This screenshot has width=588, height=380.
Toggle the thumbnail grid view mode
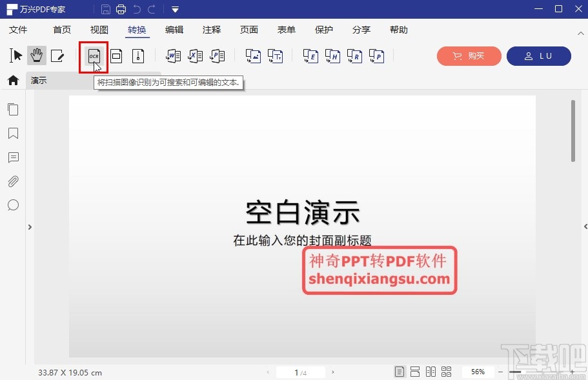pyautogui.click(x=447, y=371)
